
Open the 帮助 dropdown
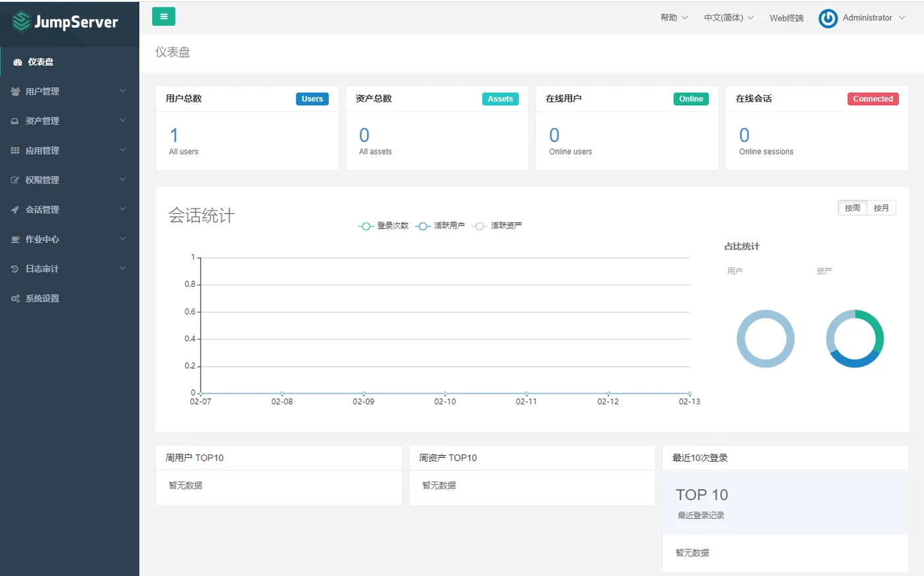click(674, 18)
